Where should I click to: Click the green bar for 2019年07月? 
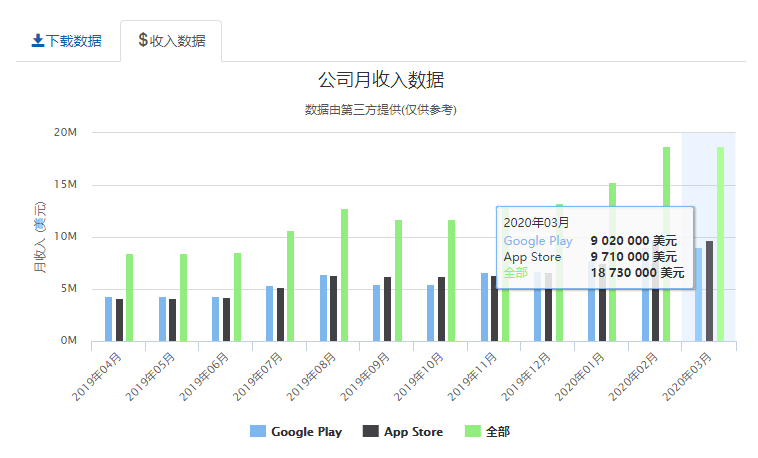pos(290,286)
